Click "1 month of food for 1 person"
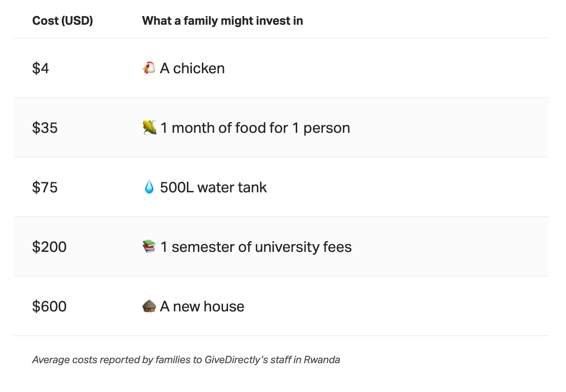This screenshot has width=566, height=392. (255, 128)
